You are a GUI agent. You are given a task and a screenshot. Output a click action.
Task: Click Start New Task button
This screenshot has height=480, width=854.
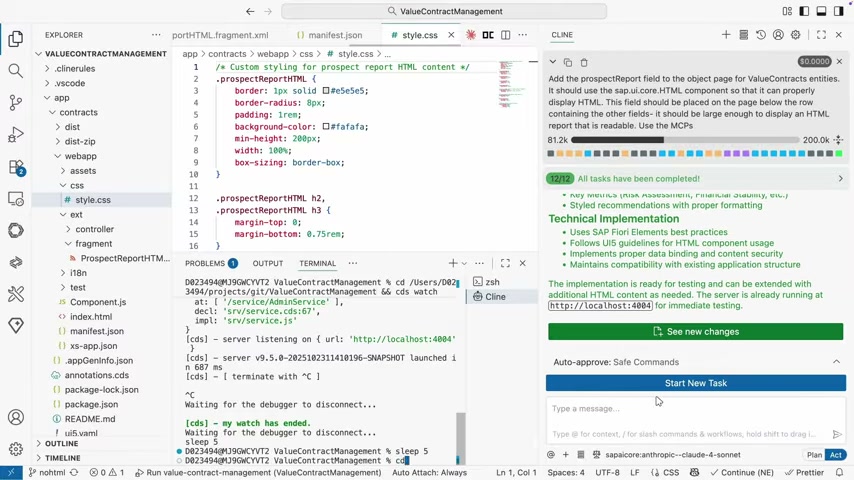tap(696, 383)
